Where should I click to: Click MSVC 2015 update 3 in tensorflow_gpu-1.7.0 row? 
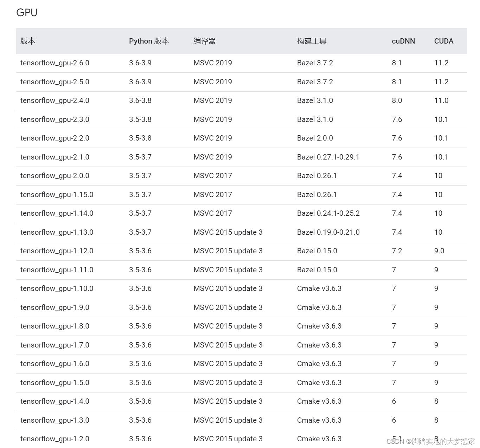coord(228,345)
